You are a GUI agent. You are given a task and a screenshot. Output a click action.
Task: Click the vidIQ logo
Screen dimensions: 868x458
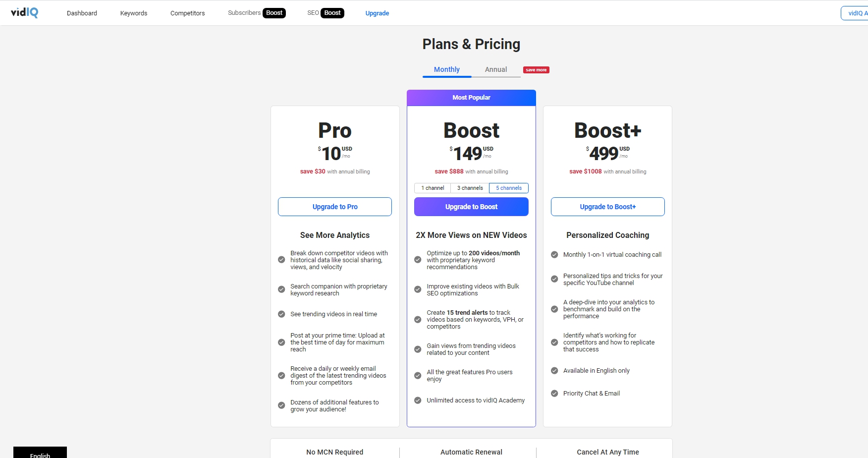pos(24,12)
